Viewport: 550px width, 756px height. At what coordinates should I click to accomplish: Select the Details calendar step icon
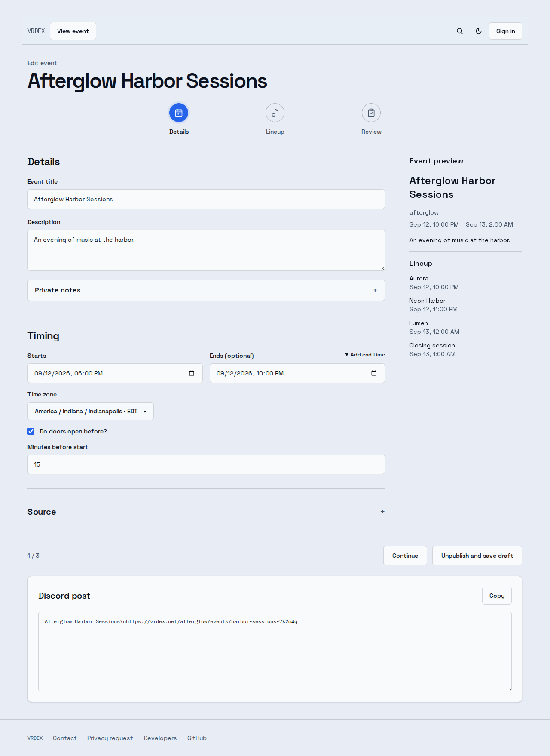[179, 113]
